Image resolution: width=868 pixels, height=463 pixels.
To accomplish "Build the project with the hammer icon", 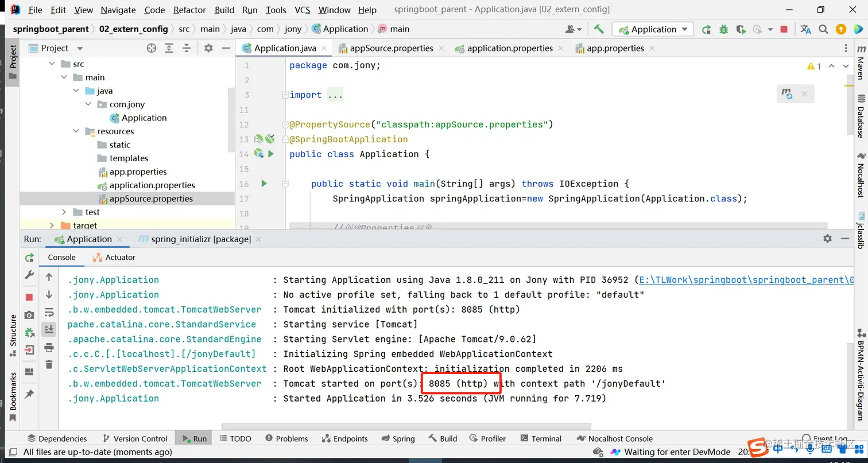I will [x=599, y=29].
